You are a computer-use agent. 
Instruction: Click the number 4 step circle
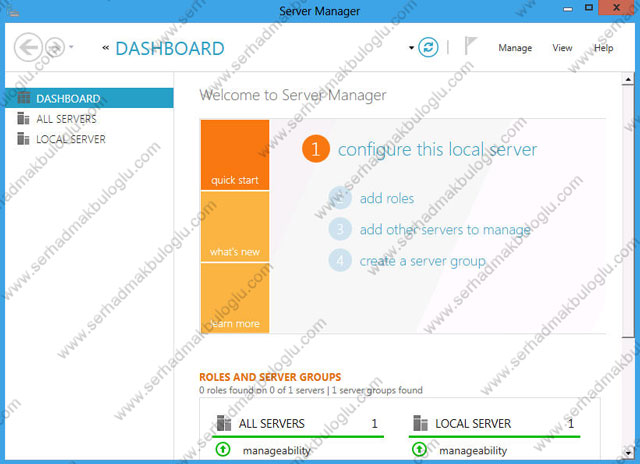[340, 260]
